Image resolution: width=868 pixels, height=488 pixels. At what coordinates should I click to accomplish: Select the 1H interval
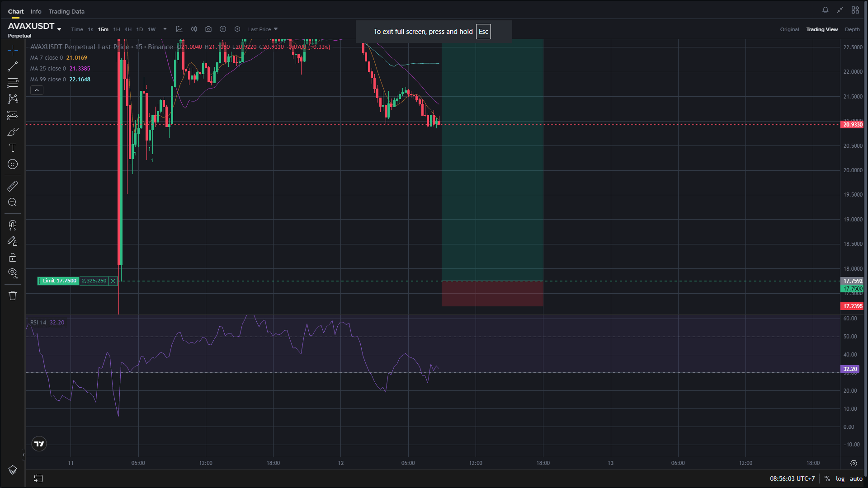[x=117, y=29]
